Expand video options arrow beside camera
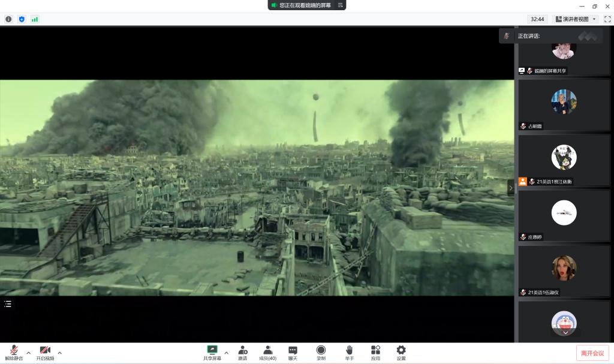The height and width of the screenshot is (364, 614). pos(59,353)
